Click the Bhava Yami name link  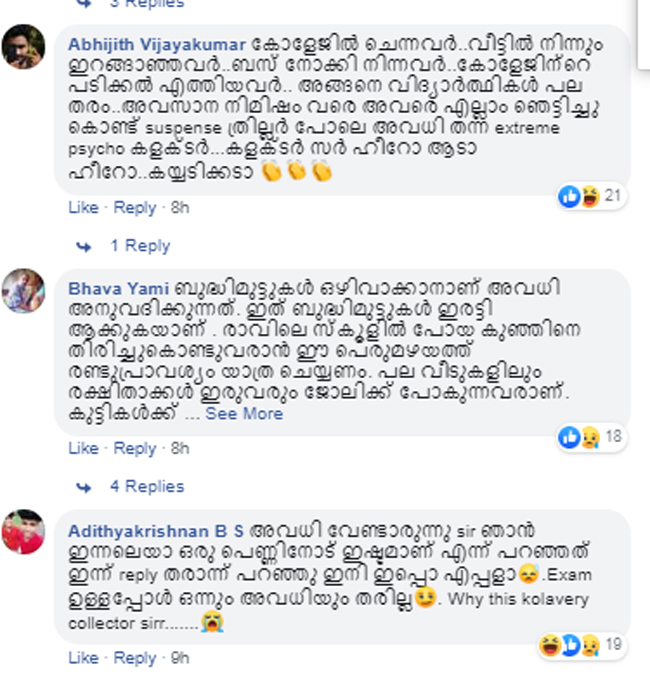tap(118, 289)
